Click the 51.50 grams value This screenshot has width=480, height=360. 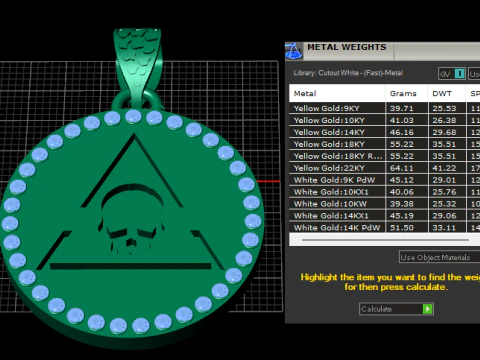(x=402, y=228)
